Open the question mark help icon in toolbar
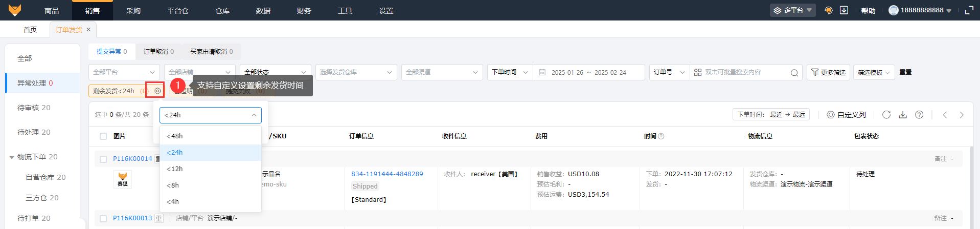This screenshot has width=980, height=229. [919, 115]
